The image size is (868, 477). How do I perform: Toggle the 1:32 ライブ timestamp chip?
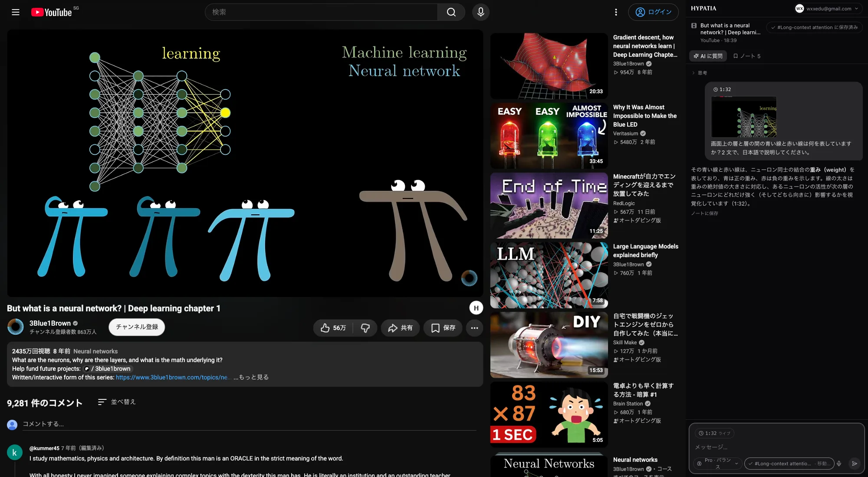[714, 433]
